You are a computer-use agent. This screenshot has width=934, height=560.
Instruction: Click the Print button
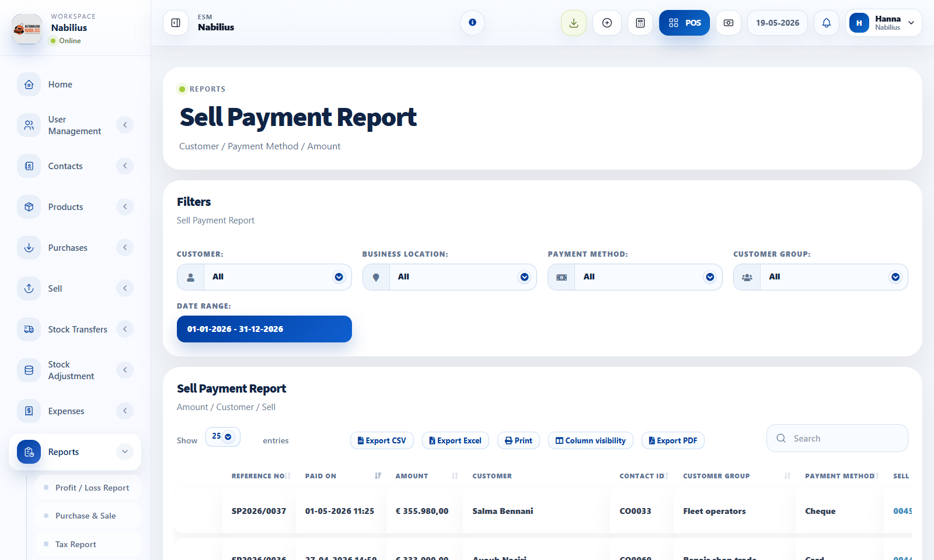coord(518,440)
